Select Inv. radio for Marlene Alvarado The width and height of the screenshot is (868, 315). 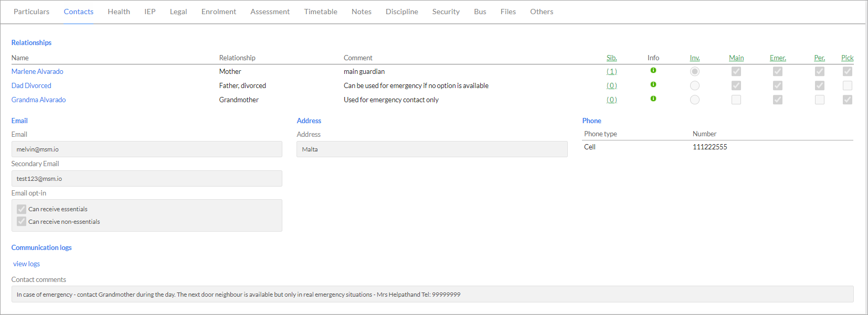695,71
